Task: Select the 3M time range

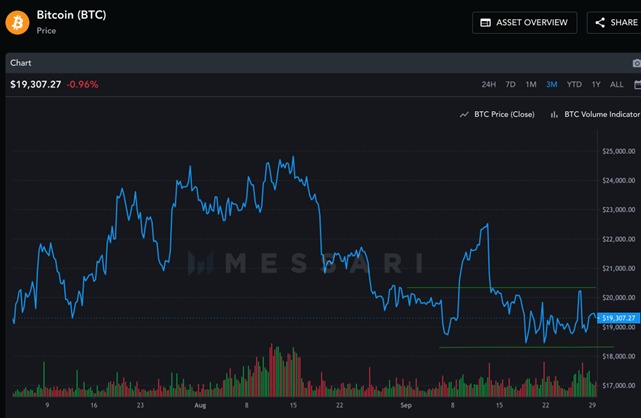Action: tap(551, 85)
